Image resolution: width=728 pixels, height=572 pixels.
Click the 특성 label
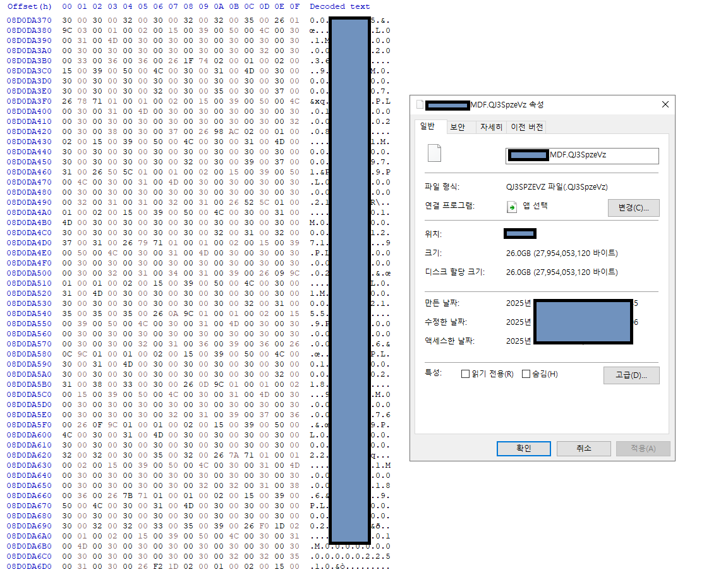coord(434,372)
